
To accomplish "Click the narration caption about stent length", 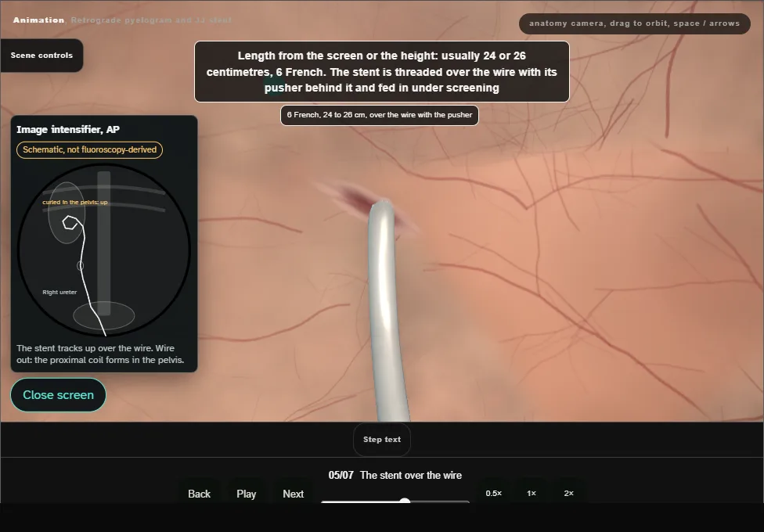I will pyautogui.click(x=381, y=72).
